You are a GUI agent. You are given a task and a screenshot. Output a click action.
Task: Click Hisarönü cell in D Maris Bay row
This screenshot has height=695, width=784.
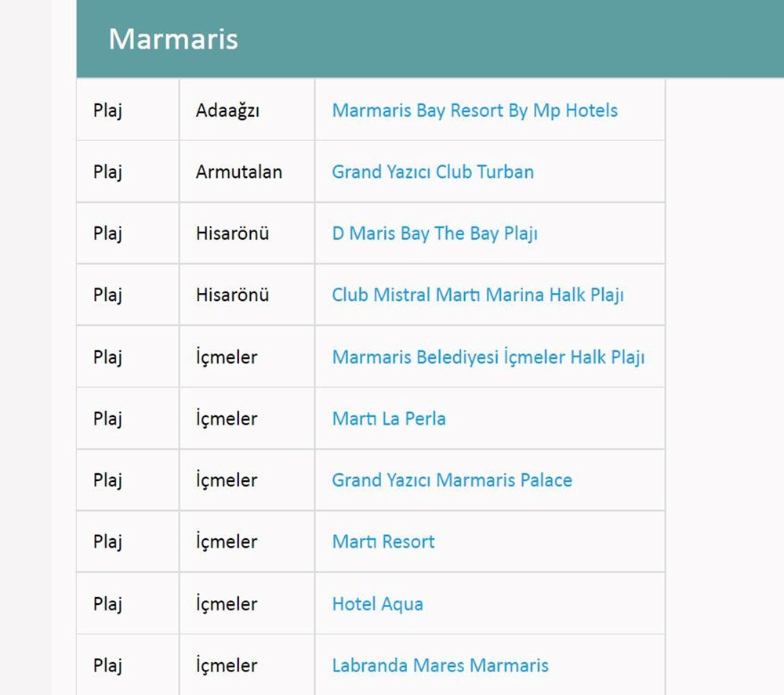point(232,233)
